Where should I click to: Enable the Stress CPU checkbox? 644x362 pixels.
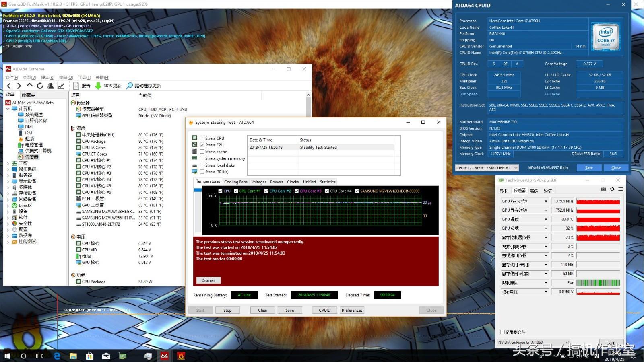tap(202, 138)
